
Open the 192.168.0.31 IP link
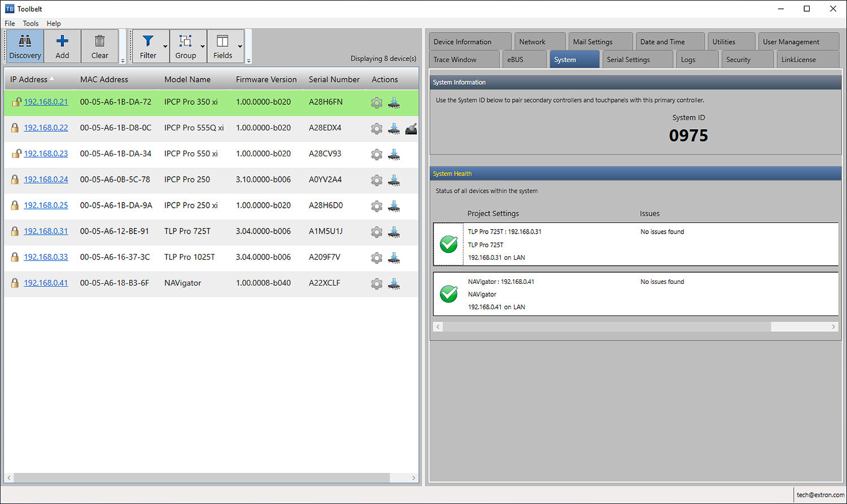click(x=46, y=231)
